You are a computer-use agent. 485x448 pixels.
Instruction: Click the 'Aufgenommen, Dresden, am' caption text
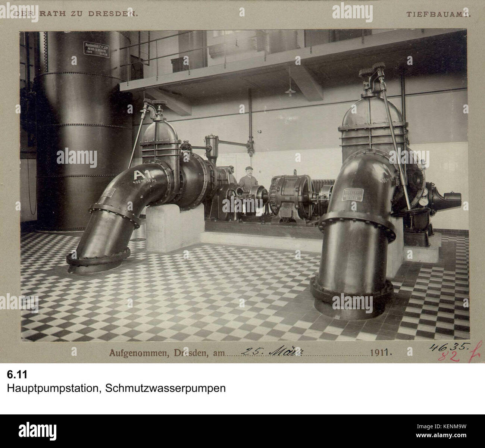168,353
